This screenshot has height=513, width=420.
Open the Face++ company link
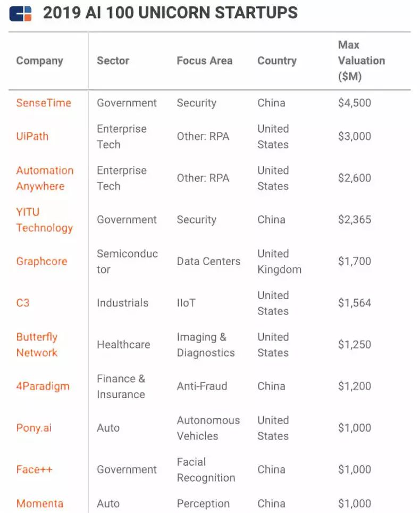35,469
